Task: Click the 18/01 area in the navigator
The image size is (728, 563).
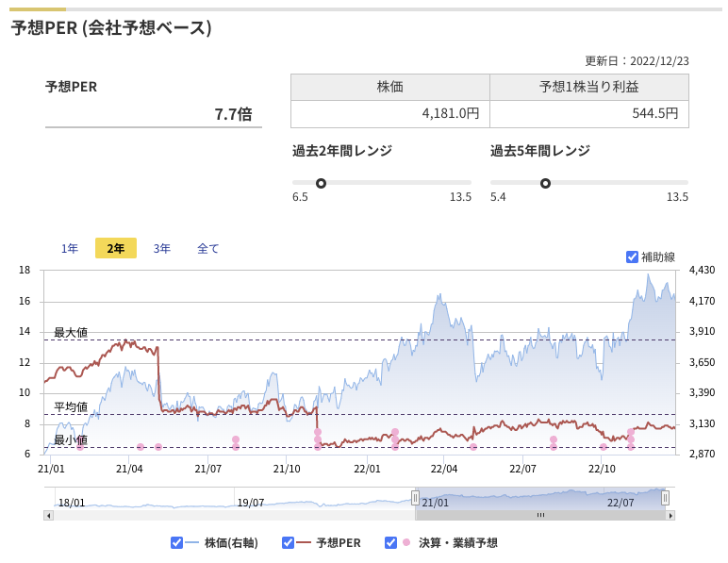Action: [72, 503]
